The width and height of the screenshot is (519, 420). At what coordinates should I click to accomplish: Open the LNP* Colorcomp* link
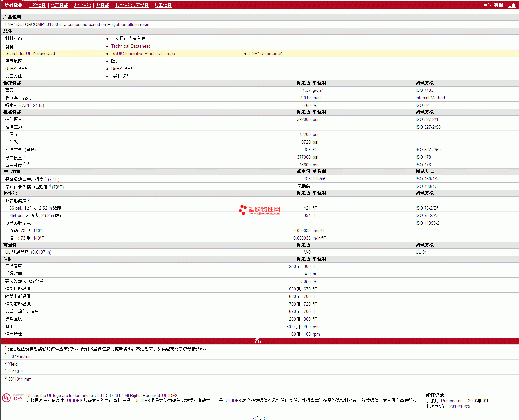click(x=266, y=54)
